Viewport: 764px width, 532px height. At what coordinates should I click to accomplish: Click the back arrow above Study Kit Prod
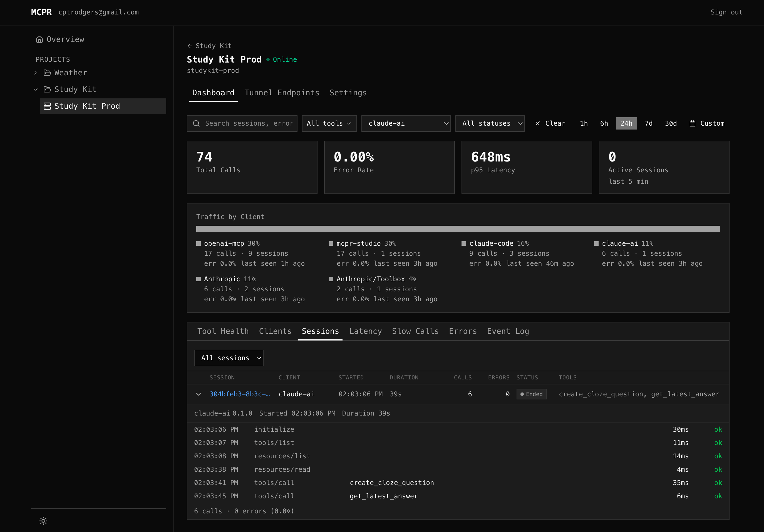click(190, 46)
